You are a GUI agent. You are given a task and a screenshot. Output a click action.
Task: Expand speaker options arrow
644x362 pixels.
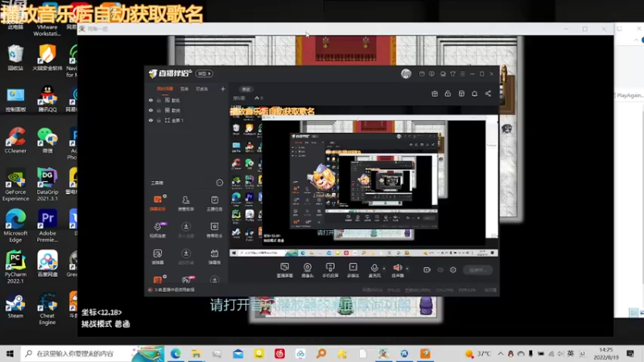(407, 269)
